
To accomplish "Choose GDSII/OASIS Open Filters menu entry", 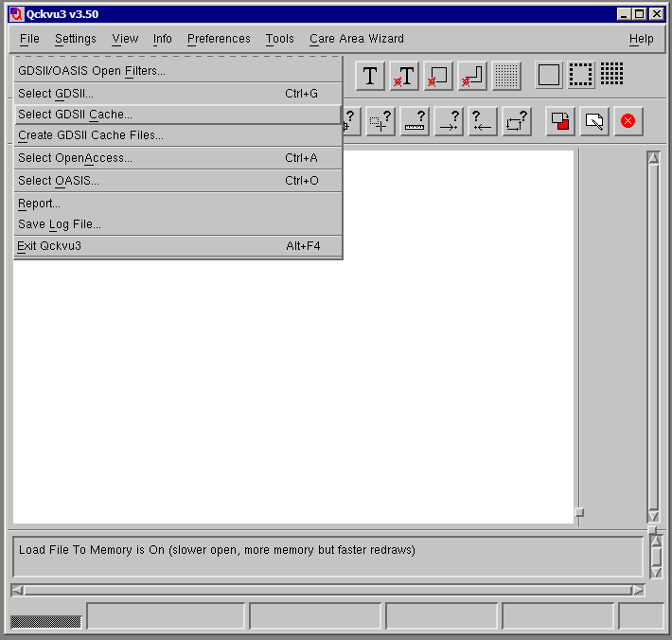I will [178, 71].
